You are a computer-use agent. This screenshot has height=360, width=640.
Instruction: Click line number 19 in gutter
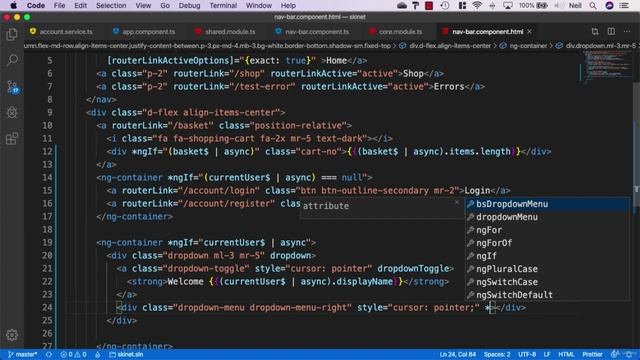pos(47,242)
